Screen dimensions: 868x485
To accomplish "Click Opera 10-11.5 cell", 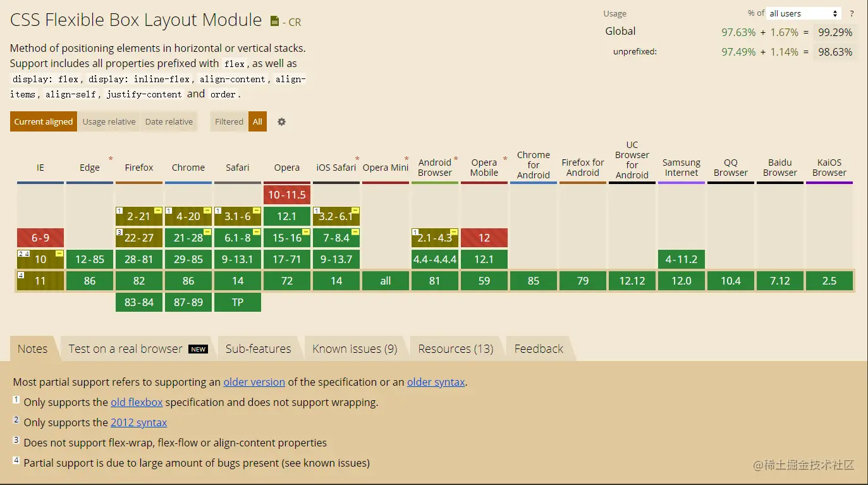I will [287, 195].
